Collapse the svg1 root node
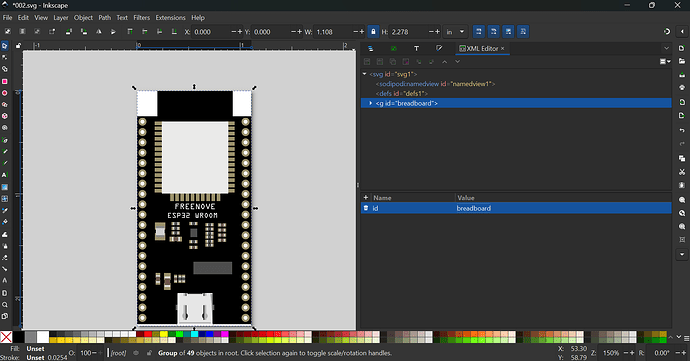Screen dimensions: 690x361 coord(364,74)
